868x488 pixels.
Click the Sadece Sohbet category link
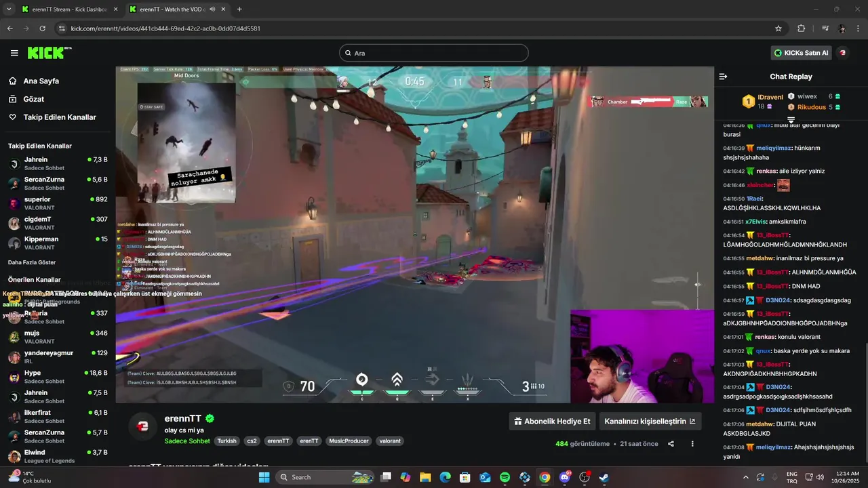tap(187, 441)
